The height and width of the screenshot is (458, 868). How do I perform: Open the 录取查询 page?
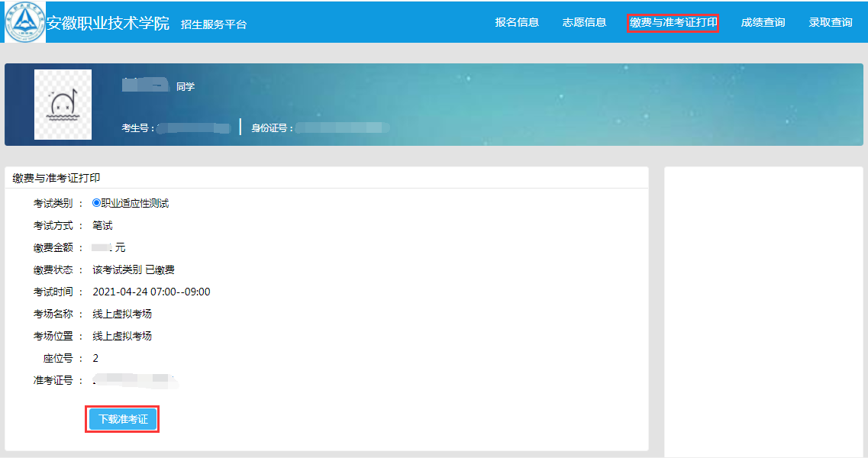pyautogui.click(x=831, y=22)
